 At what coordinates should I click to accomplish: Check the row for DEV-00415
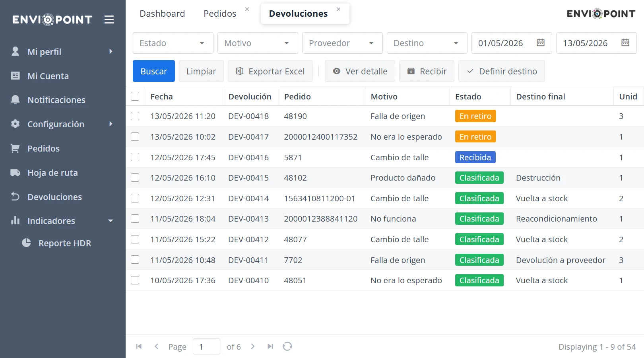pyautogui.click(x=135, y=178)
